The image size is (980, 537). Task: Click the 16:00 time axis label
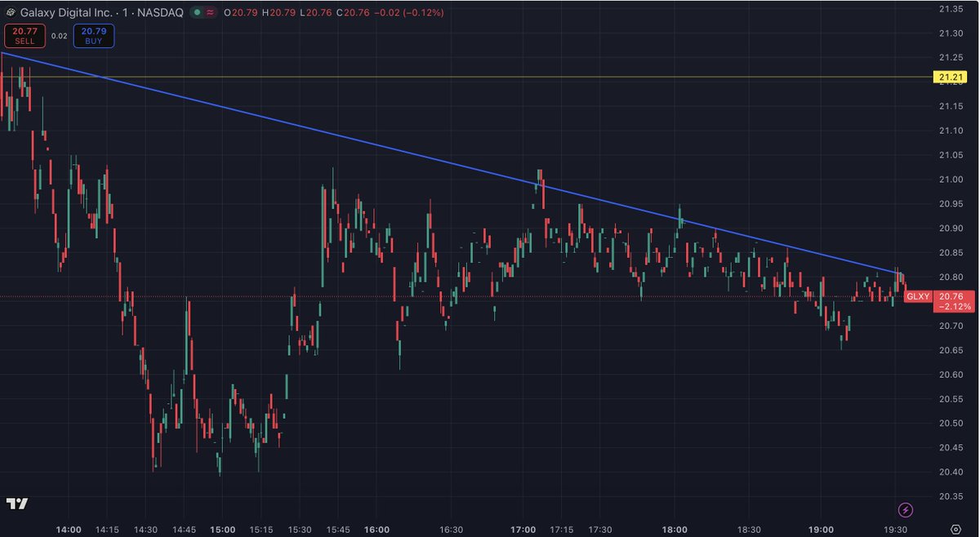[376, 530]
